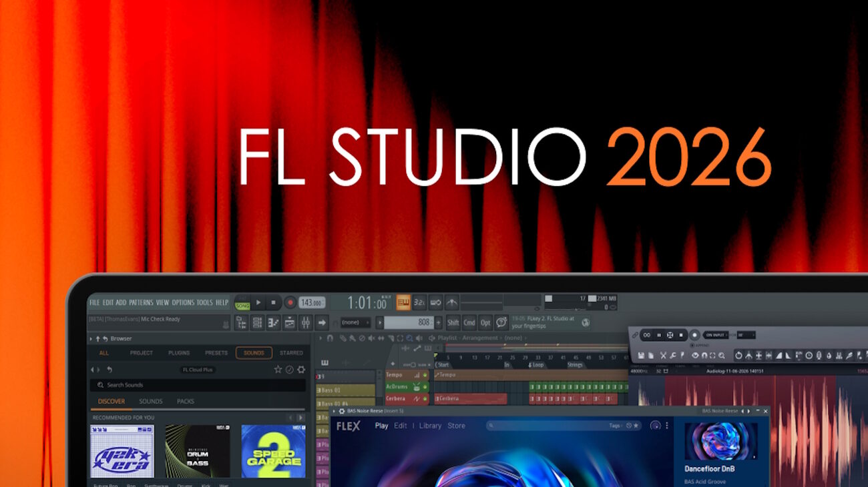Image resolution: width=868 pixels, height=487 pixels.
Task: Open the Mixer shortcut icon
Action: click(x=305, y=323)
